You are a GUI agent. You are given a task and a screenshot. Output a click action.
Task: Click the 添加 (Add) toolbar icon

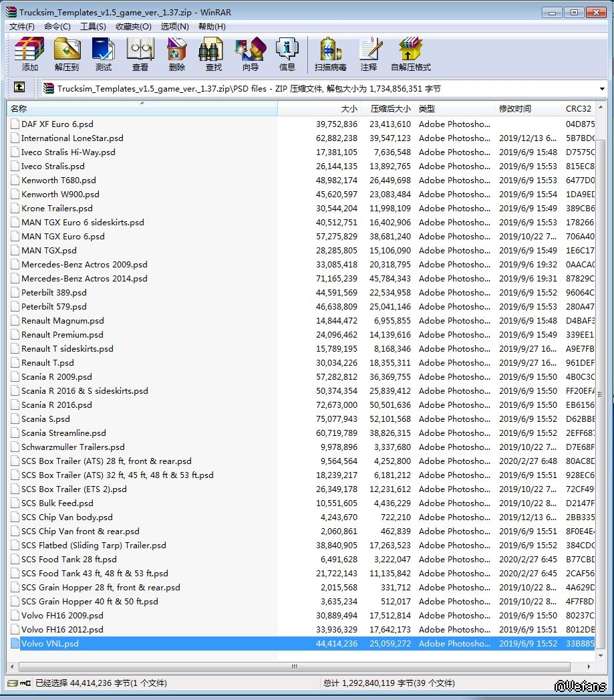pyautogui.click(x=29, y=53)
